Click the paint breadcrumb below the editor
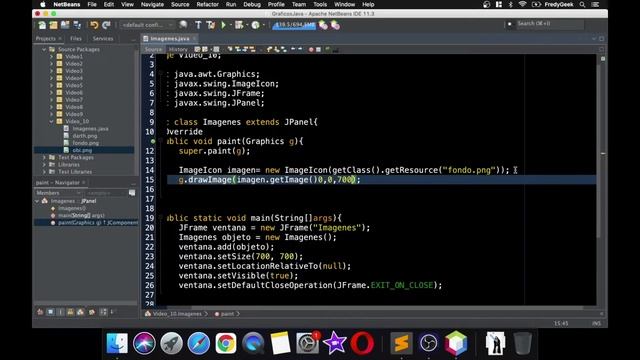 click(227, 314)
